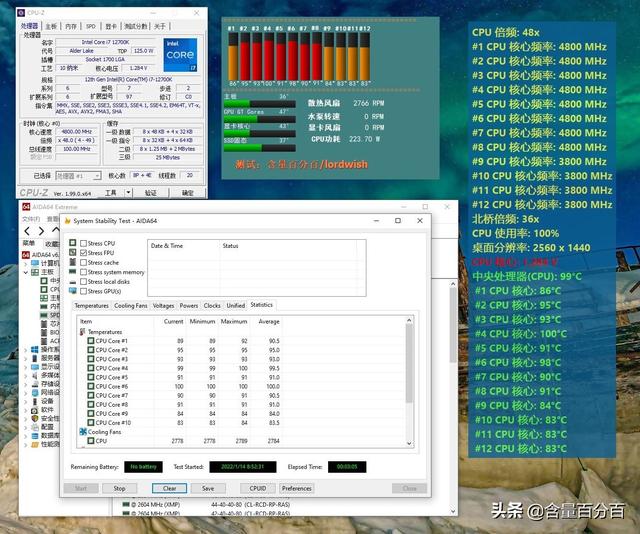This screenshot has height=534, width=640.
Task: Click the chip icon beside Stress CPU
Action: [x=73, y=243]
